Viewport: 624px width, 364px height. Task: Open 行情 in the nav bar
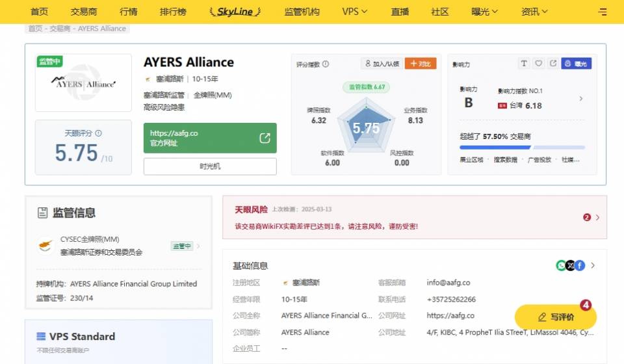pos(129,12)
